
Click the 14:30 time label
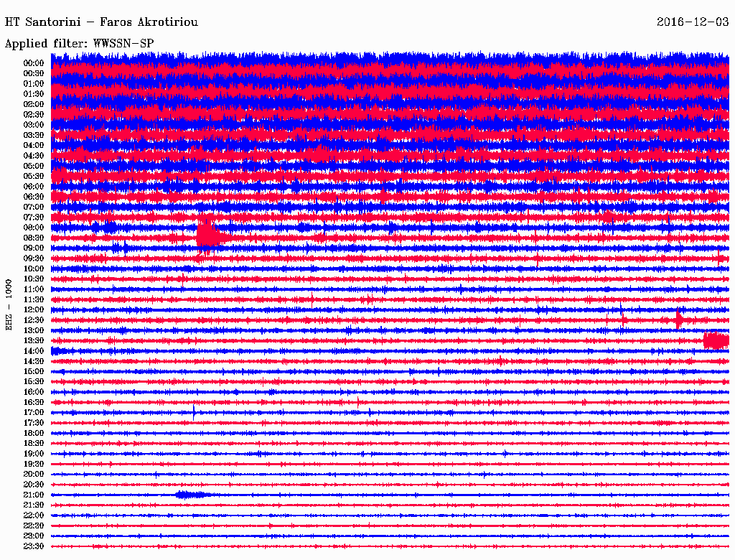pos(34,362)
